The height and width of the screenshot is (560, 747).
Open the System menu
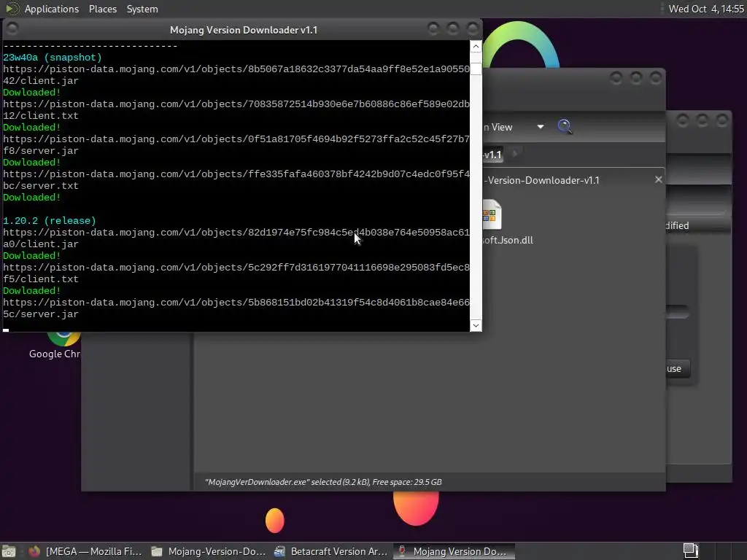tap(142, 9)
